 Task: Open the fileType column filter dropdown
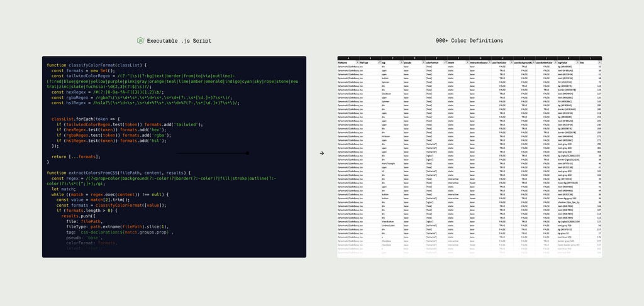click(x=379, y=62)
